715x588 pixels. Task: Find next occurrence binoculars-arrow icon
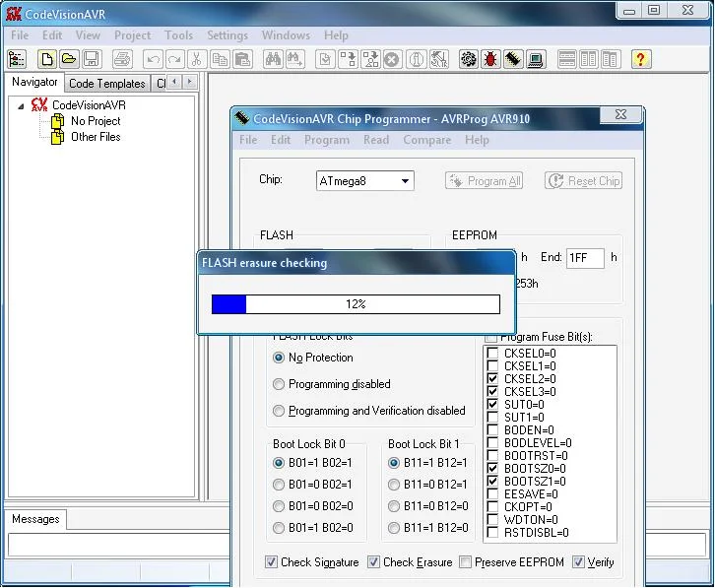294,59
